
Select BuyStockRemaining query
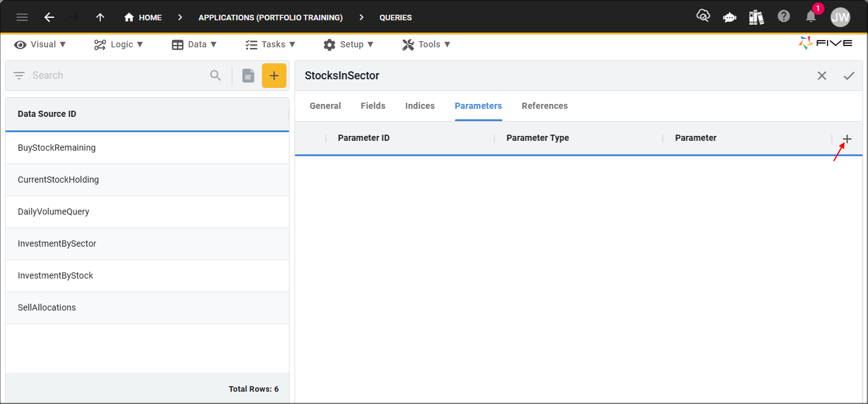point(147,148)
